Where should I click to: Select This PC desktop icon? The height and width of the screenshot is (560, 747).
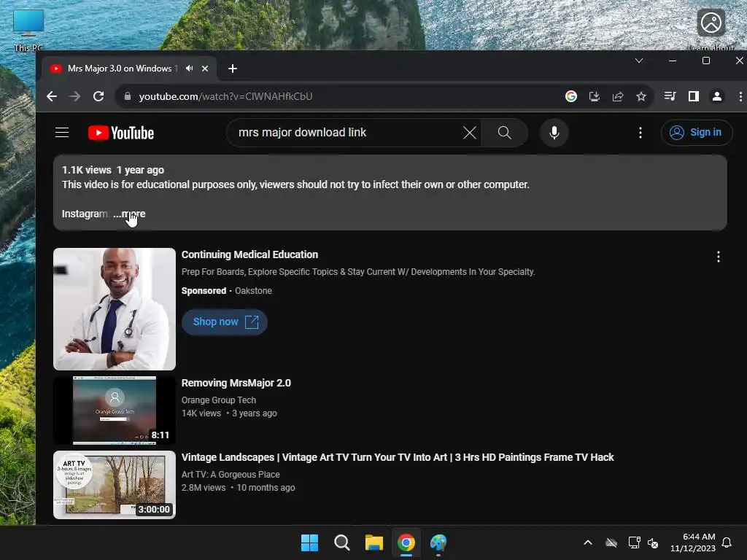(28, 30)
